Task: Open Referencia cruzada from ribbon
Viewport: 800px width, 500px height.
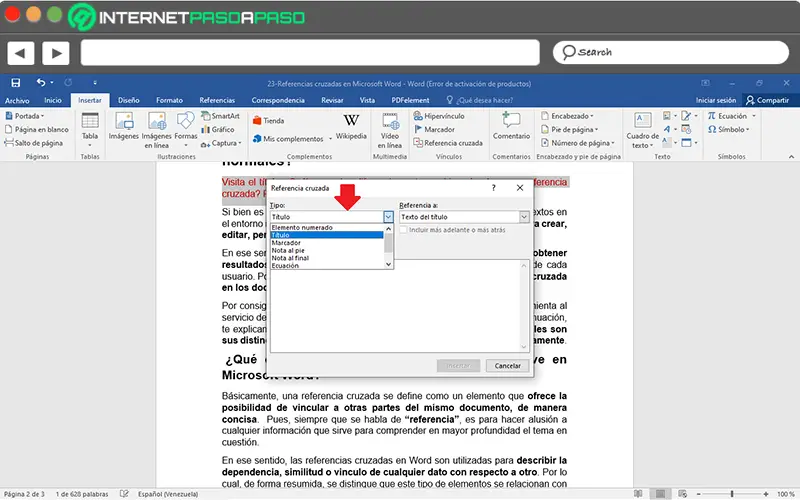Action: [448, 143]
